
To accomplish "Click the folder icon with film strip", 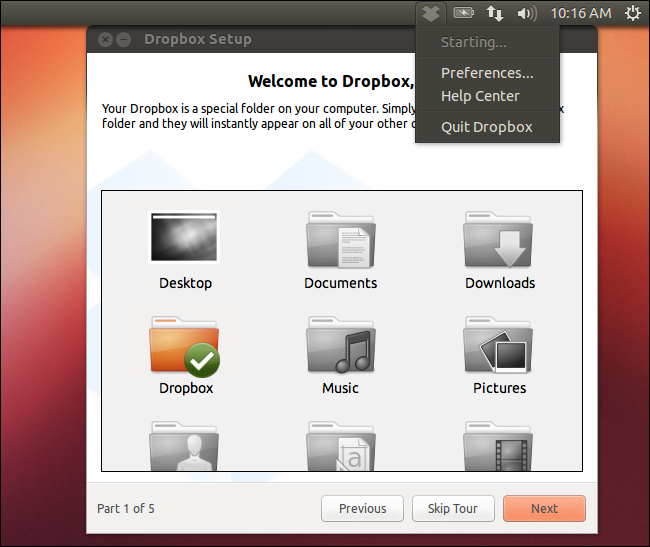I will coord(498,446).
